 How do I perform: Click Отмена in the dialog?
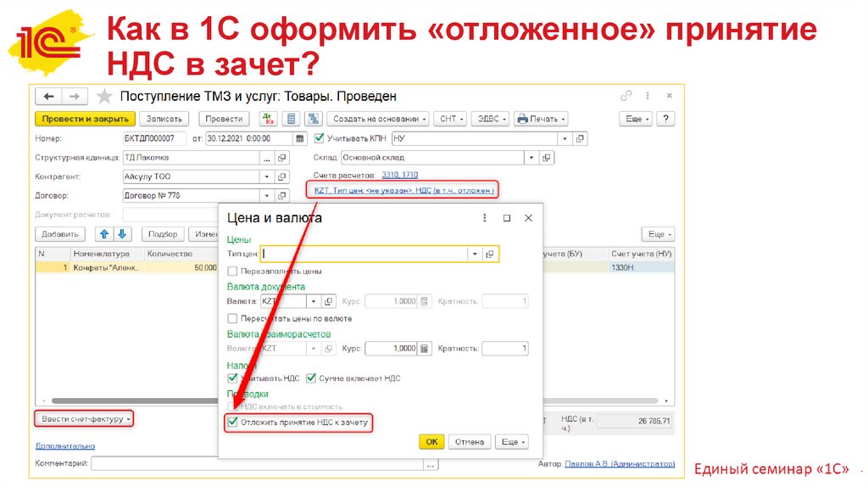coord(470,441)
